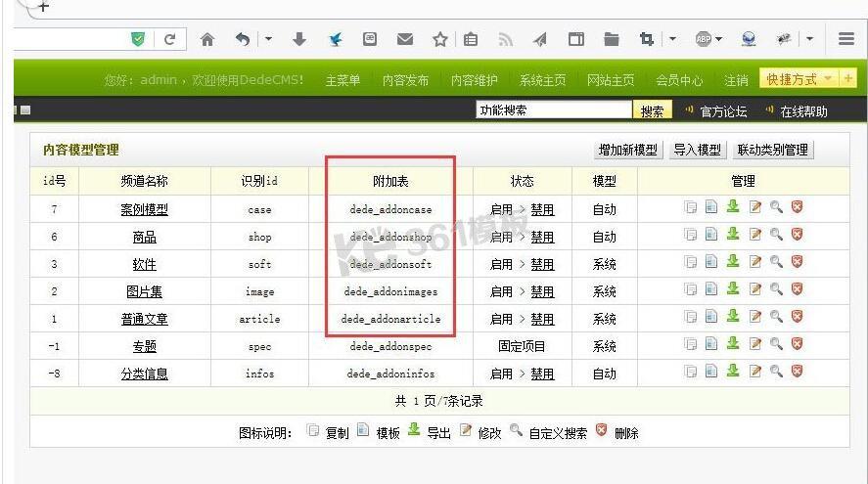
Task: Click the crop screenshot icon
Action: [x=647, y=39]
